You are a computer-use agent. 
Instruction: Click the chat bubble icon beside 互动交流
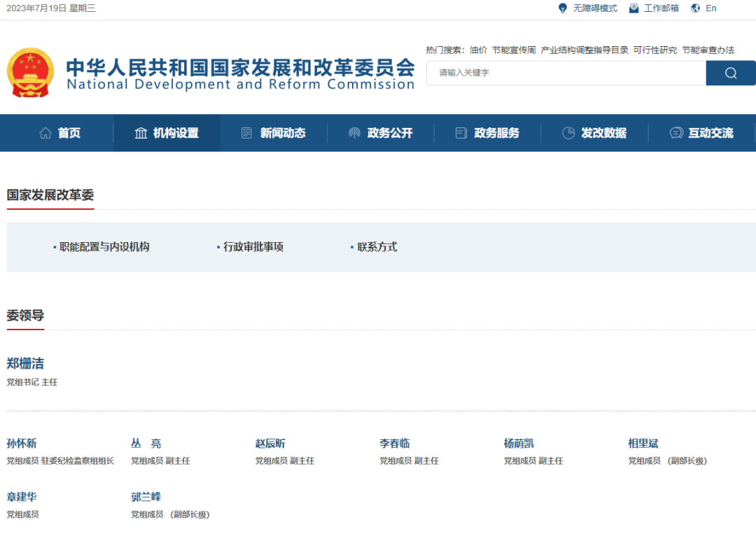point(676,133)
